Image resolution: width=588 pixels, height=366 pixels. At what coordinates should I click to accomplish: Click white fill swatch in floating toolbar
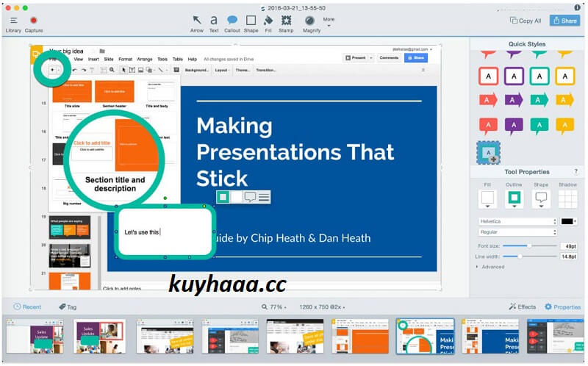[237, 197]
